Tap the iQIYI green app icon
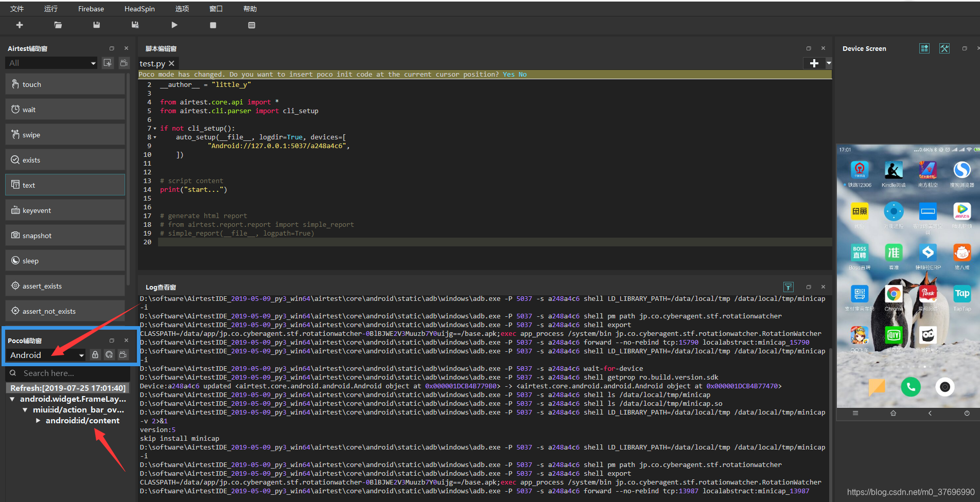 [894, 335]
